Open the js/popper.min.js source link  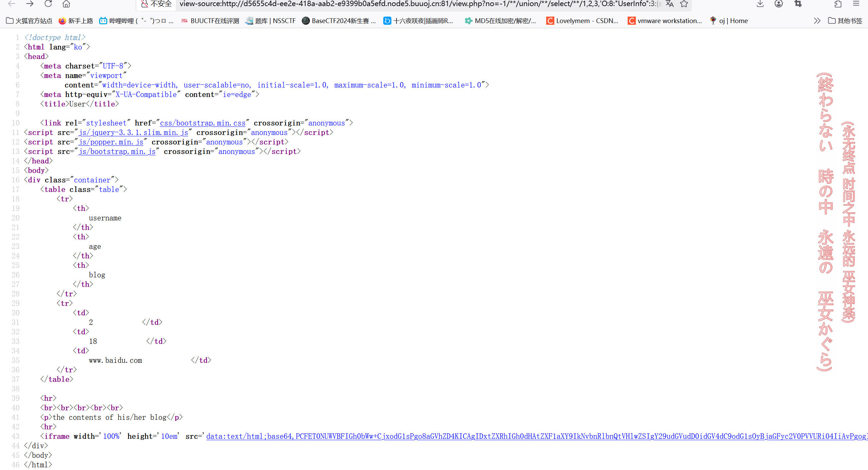click(x=111, y=142)
